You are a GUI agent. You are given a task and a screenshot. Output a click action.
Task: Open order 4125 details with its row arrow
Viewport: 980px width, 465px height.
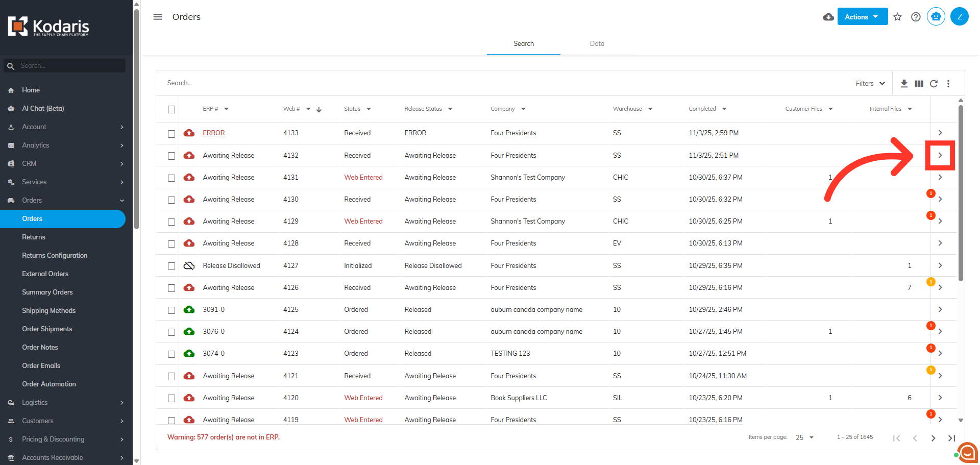pos(940,309)
